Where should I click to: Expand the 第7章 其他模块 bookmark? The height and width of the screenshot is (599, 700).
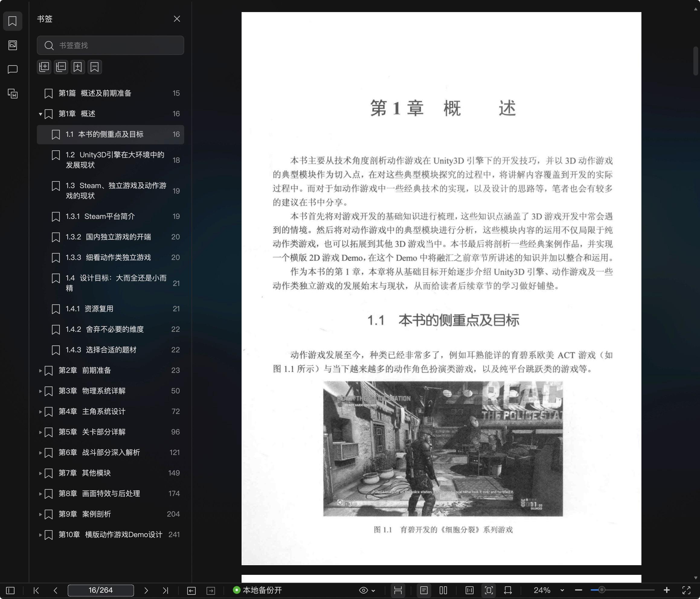point(40,473)
